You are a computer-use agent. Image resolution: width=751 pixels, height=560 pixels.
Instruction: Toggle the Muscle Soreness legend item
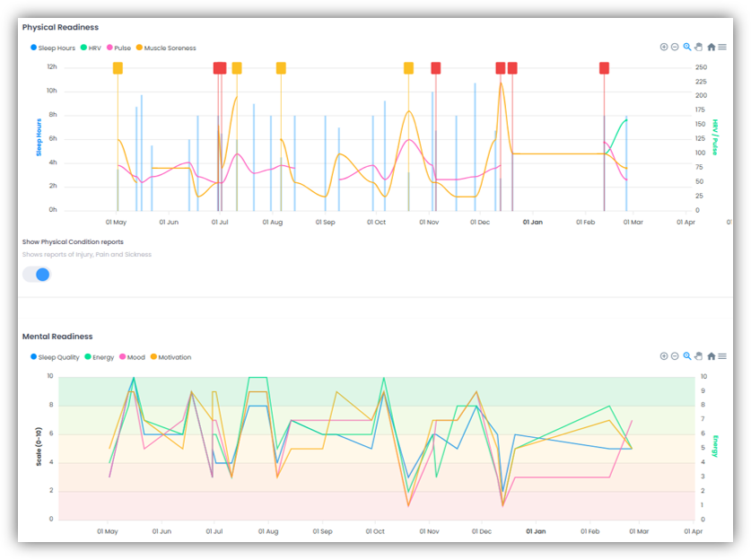coord(170,48)
